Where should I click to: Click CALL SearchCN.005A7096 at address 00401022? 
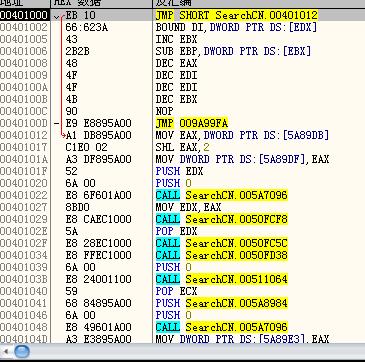point(221,195)
